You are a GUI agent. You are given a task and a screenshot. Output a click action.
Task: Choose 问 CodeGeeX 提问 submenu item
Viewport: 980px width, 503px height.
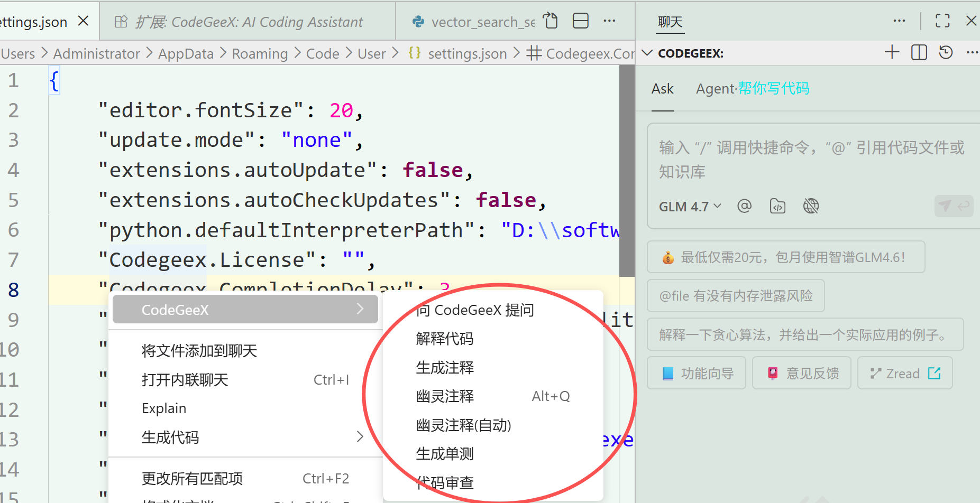(493, 310)
